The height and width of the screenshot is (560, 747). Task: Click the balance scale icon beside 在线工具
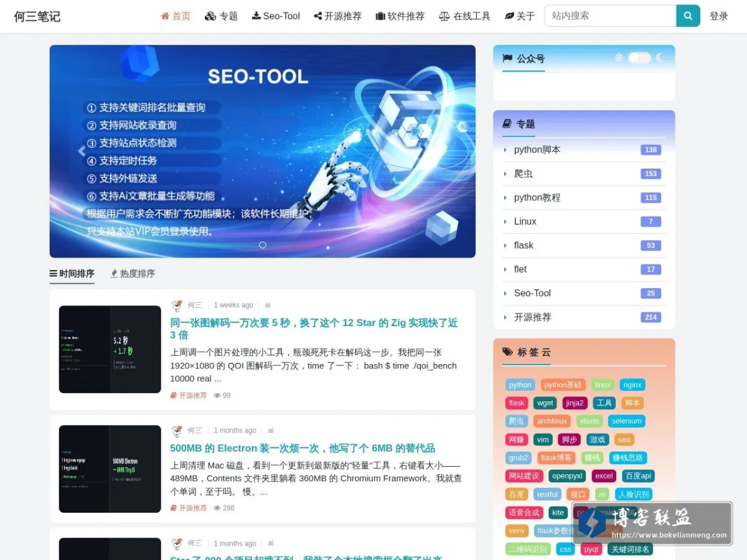click(444, 16)
